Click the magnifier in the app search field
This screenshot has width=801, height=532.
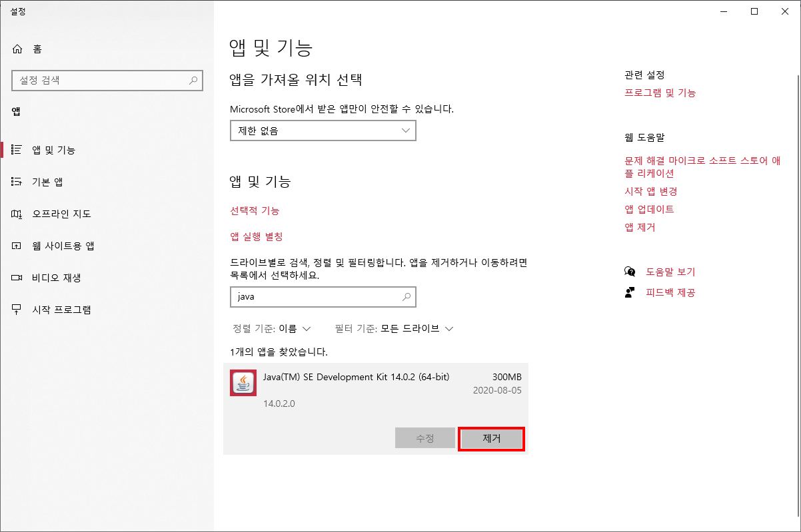(x=406, y=296)
